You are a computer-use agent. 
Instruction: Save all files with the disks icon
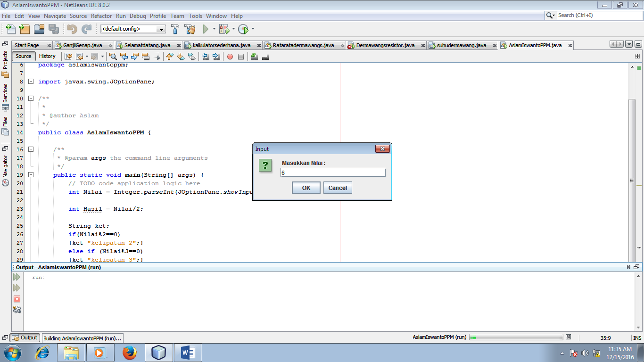pyautogui.click(x=54, y=29)
